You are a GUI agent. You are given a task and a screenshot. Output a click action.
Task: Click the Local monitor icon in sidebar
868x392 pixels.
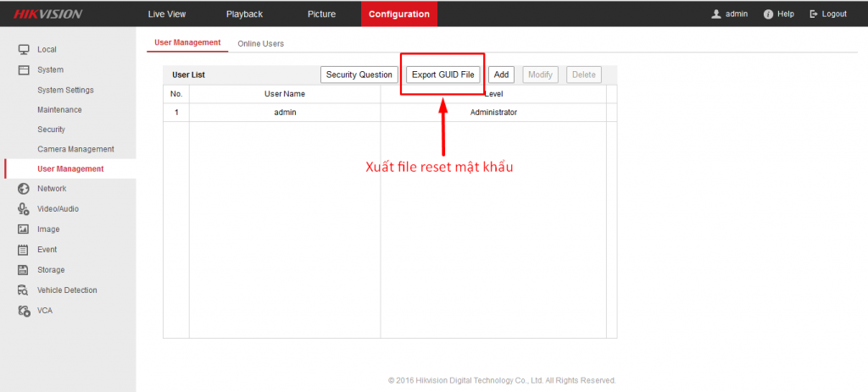point(24,49)
